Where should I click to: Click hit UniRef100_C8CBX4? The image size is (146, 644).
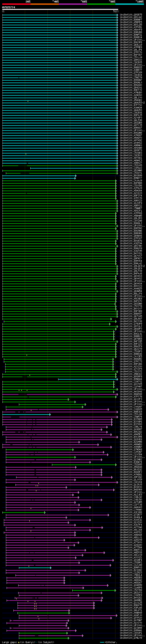coord(131,75)
